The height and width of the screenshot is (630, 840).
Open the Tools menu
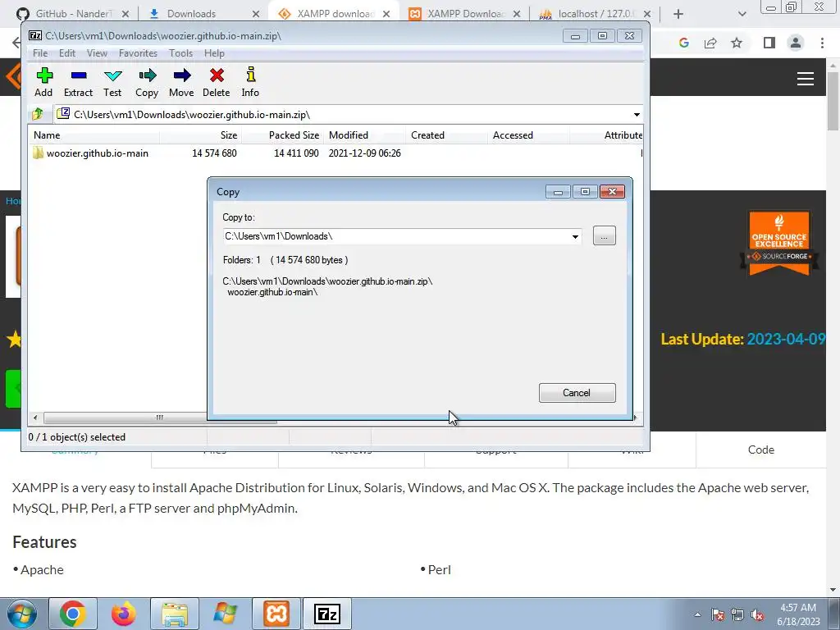pos(181,53)
